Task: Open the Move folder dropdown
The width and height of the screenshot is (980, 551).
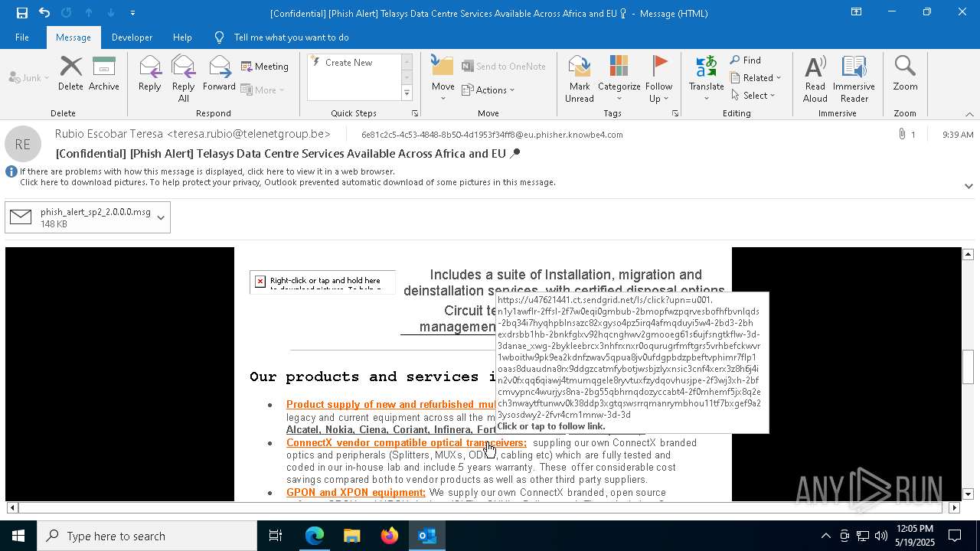Action: pos(443,78)
